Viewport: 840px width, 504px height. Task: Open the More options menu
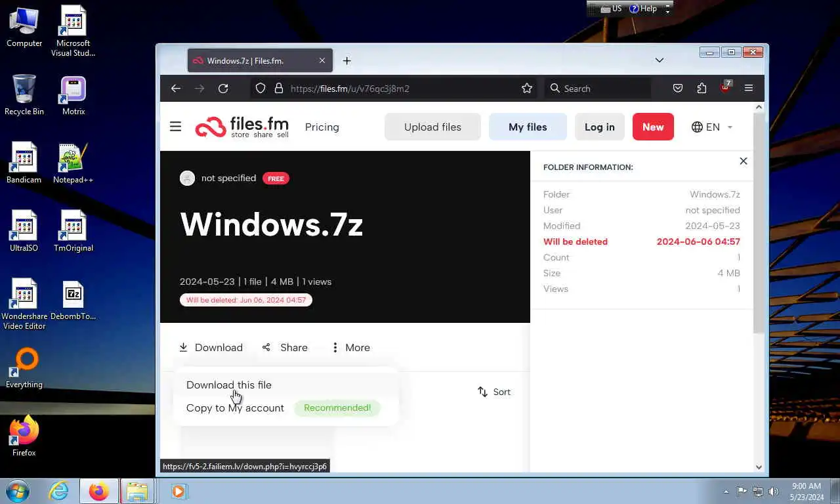(350, 347)
